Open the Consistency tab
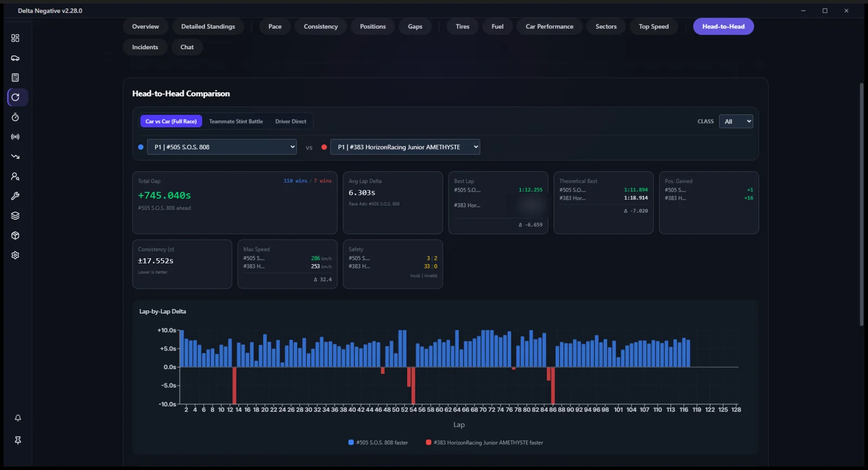Screen dimensions: 868x470 [x=321, y=27]
